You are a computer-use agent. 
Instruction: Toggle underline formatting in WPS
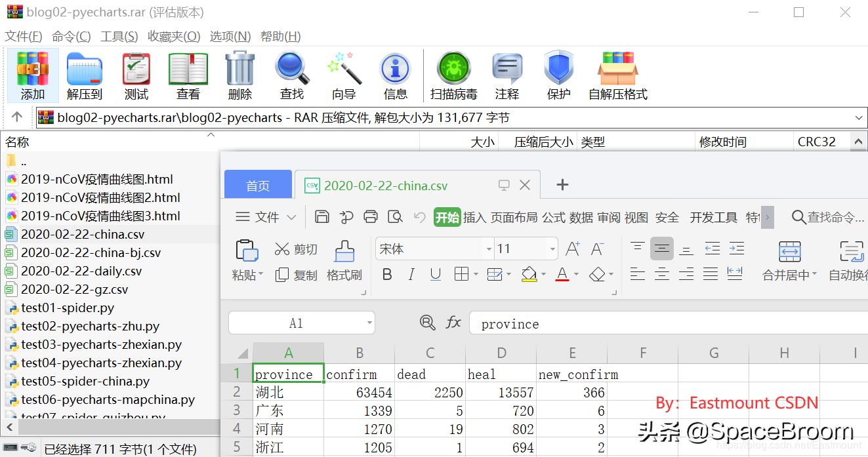pyautogui.click(x=435, y=275)
